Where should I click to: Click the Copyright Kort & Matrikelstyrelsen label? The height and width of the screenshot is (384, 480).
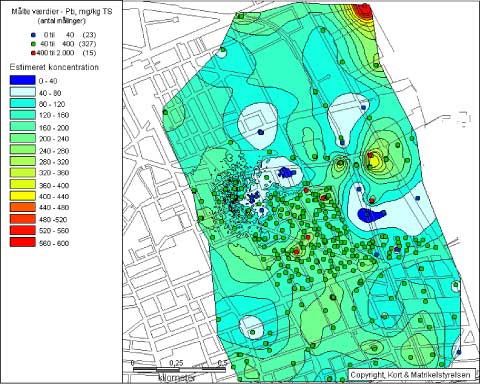click(x=410, y=375)
